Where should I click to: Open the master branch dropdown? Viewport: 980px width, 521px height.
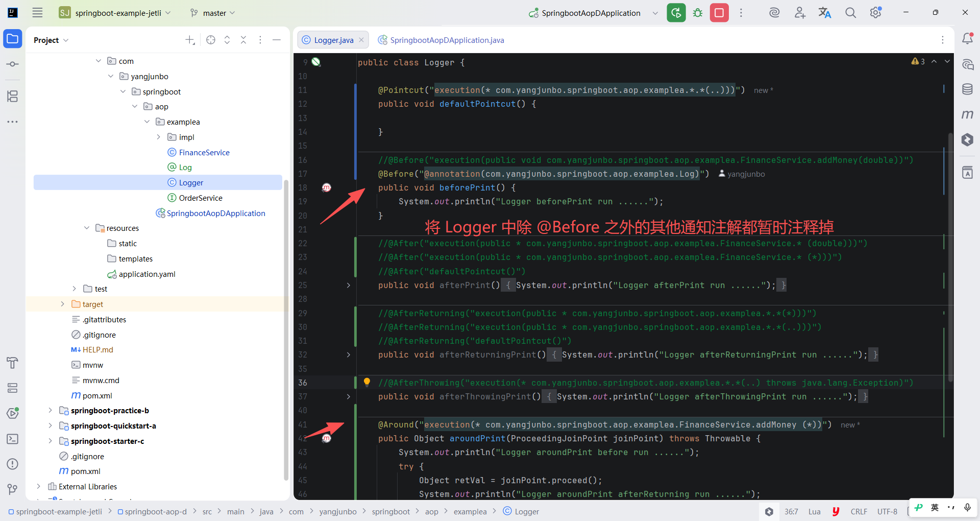tap(213, 13)
